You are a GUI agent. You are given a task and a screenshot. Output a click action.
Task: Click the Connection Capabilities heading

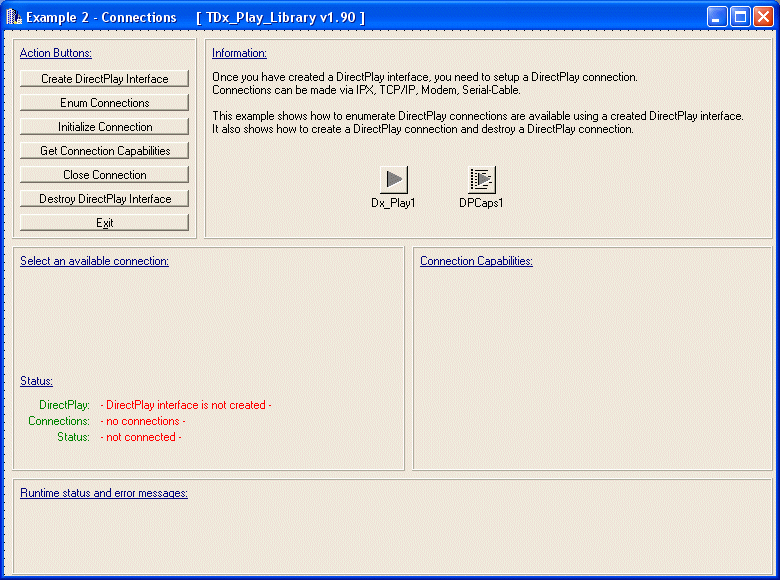click(x=476, y=261)
